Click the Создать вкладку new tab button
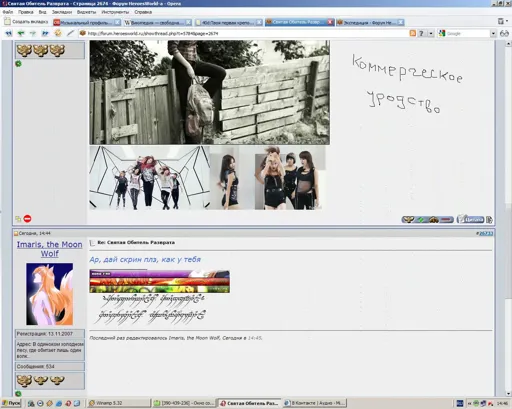 [x=26, y=22]
